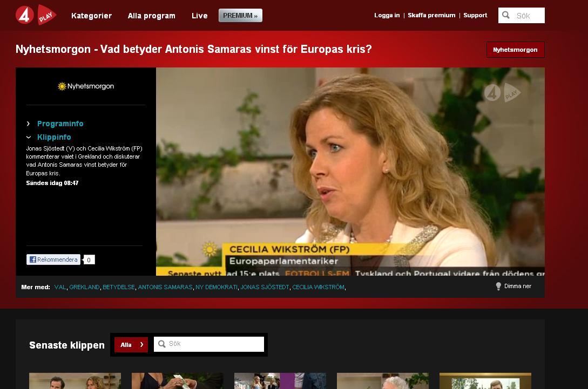
Task: Expand the Programinfo section
Action: pos(60,124)
